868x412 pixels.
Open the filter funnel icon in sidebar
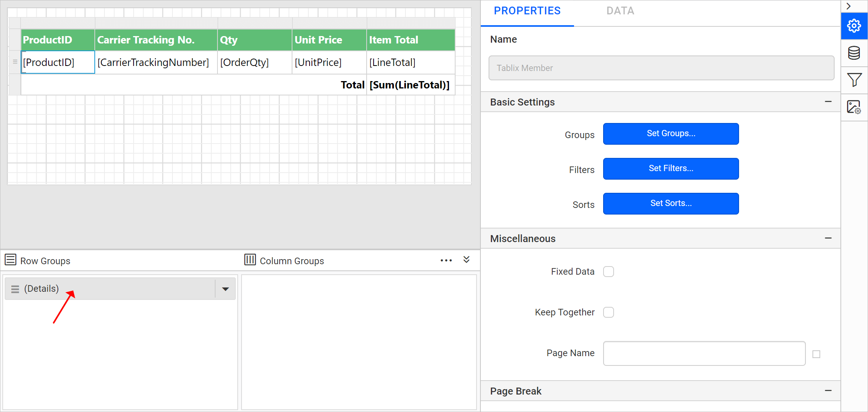pyautogui.click(x=854, y=80)
